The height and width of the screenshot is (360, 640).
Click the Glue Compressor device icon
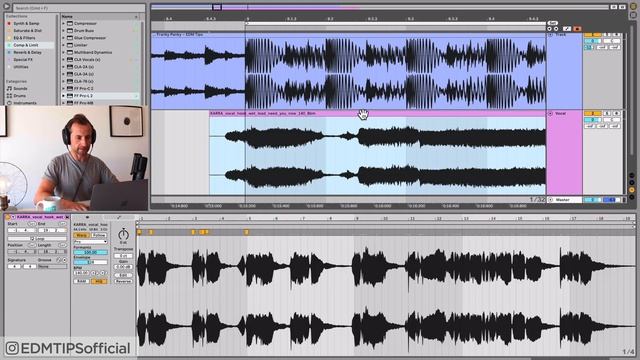click(x=70, y=38)
